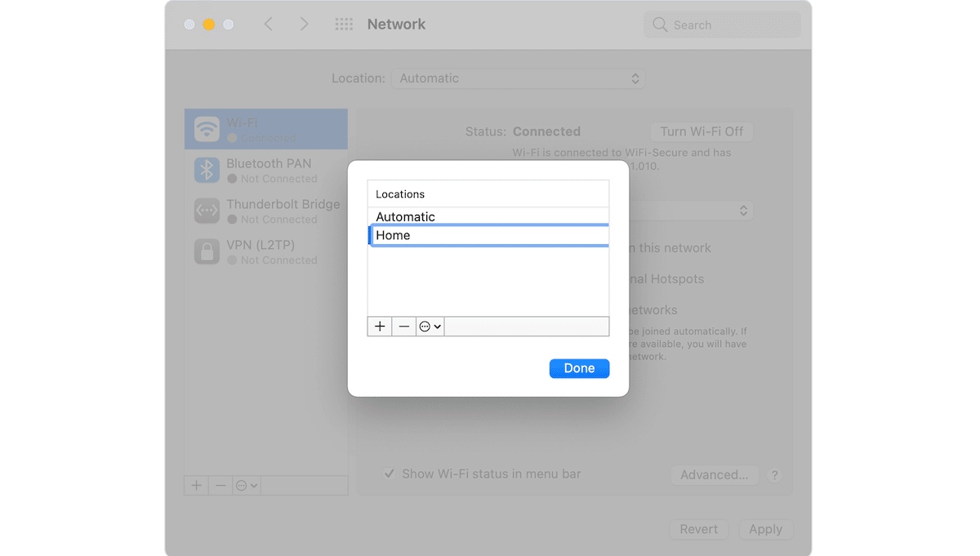Click the Home location name field
Image resolution: width=980 pixels, height=556 pixels.
488,235
